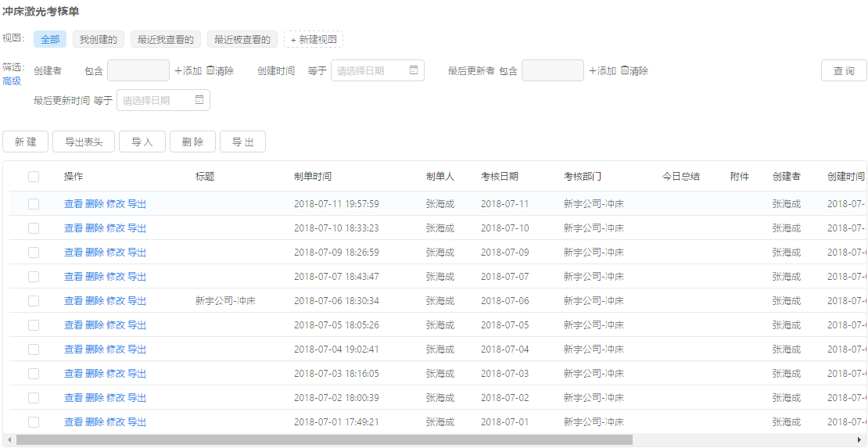Click left arrow of horizontal scrollbar
868x448 pixels.
pos(9,440)
